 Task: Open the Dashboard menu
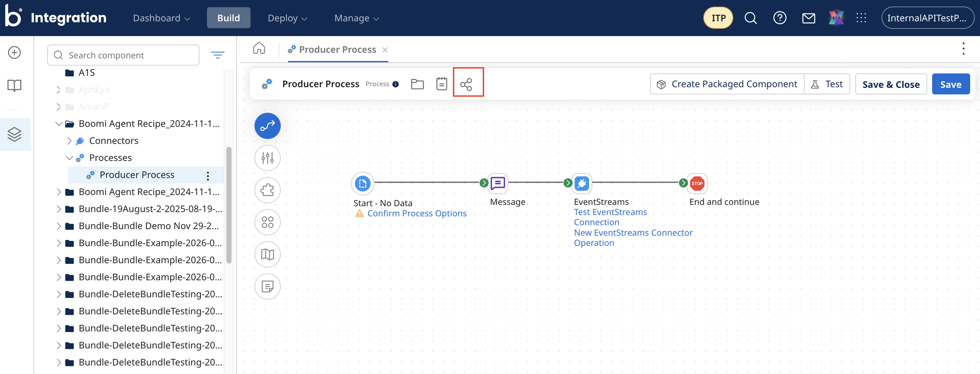161,18
